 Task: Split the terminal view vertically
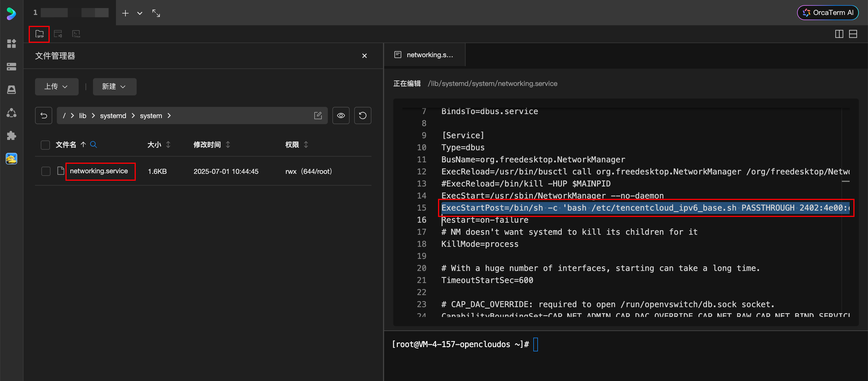(839, 34)
